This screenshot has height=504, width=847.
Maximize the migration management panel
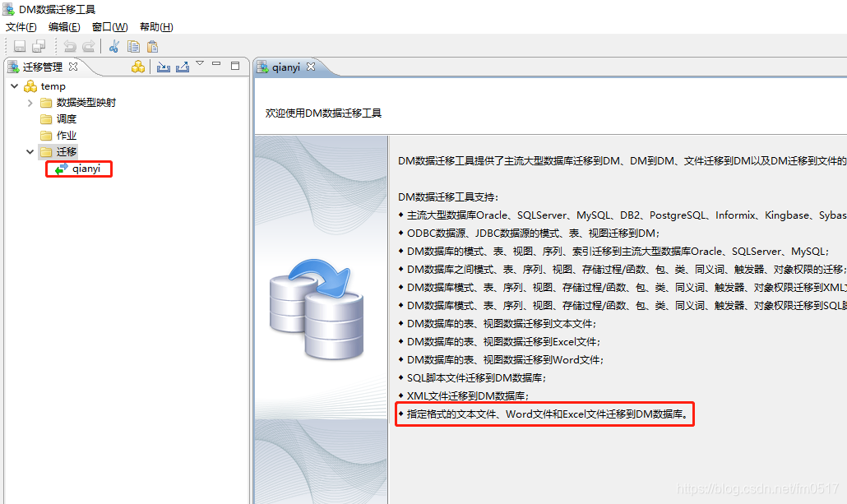[x=235, y=65]
